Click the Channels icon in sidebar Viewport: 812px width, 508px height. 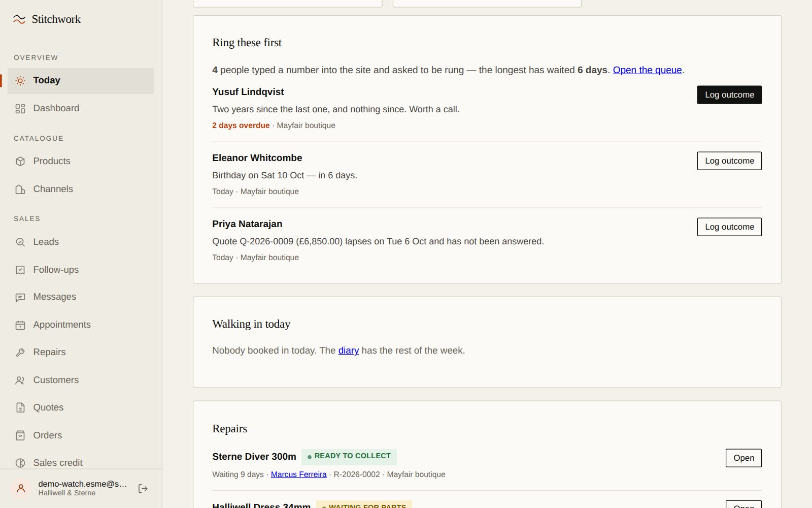click(20, 189)
